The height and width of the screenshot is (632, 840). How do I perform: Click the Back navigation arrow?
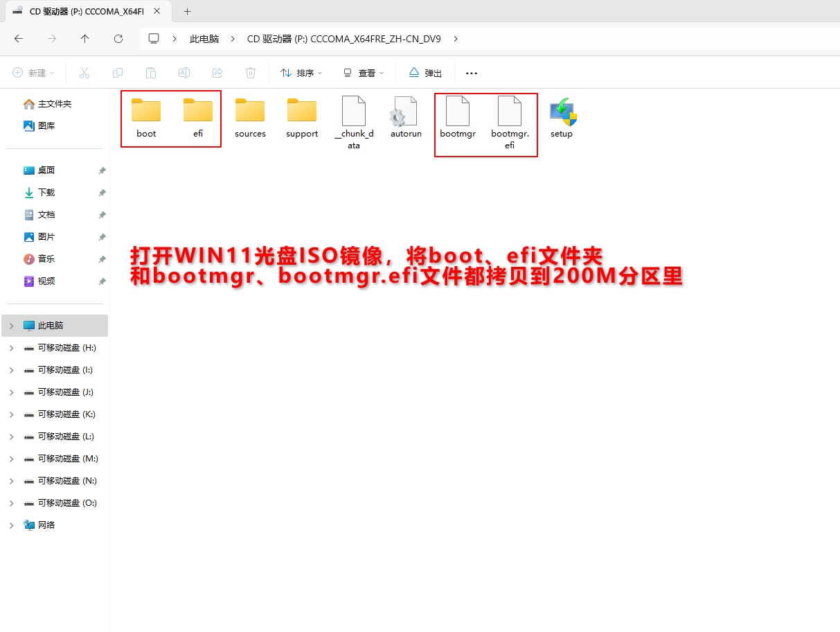point(19,39)
